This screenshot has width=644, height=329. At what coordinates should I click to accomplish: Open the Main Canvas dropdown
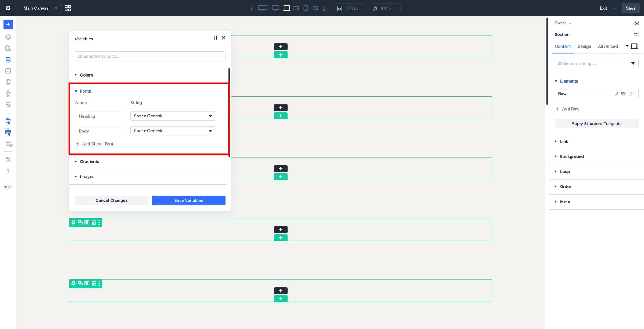[x=40, y=8]
